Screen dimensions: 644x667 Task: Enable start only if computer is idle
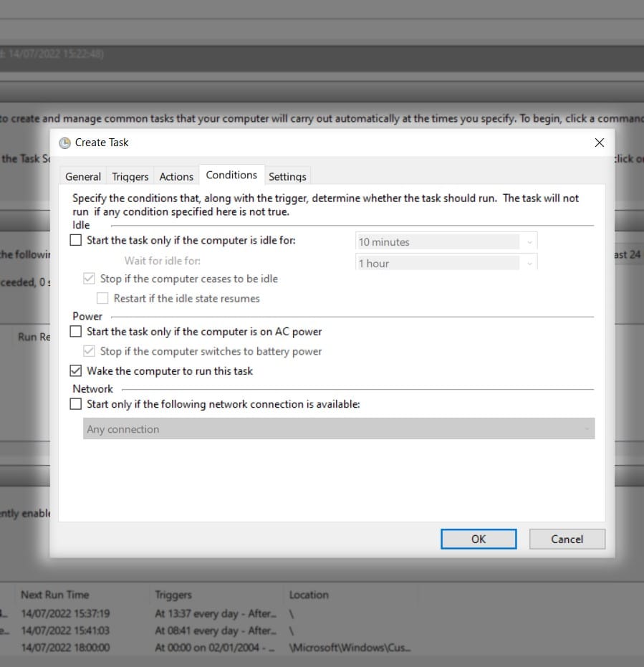76,240
